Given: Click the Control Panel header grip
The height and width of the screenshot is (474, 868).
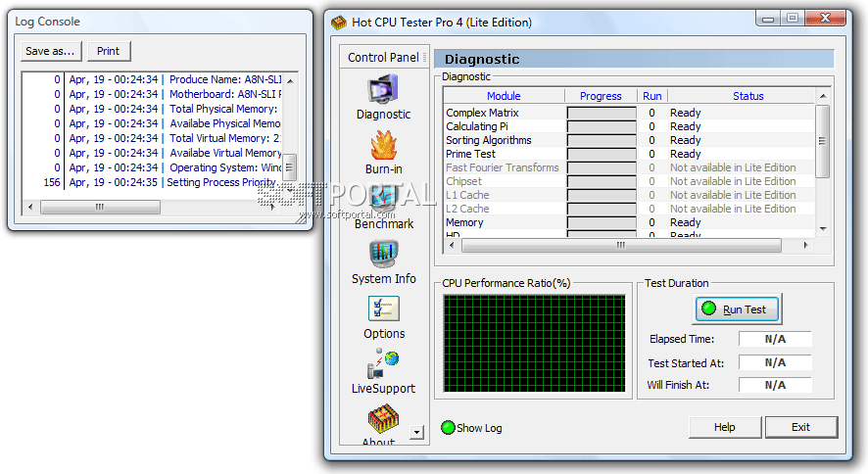Looking at the screenshot, I should point(424,57).
